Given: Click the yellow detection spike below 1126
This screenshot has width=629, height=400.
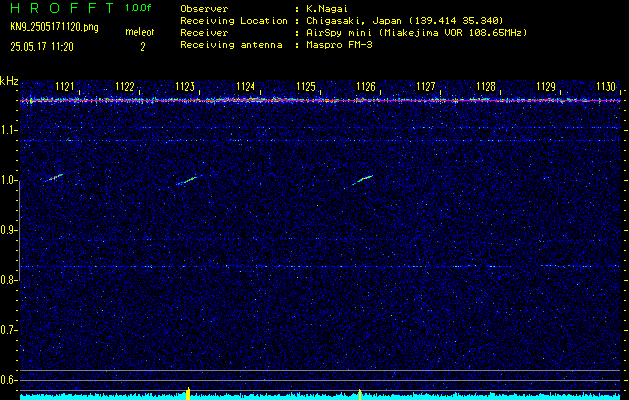Looking at the screenshot, I should [360, 394].
